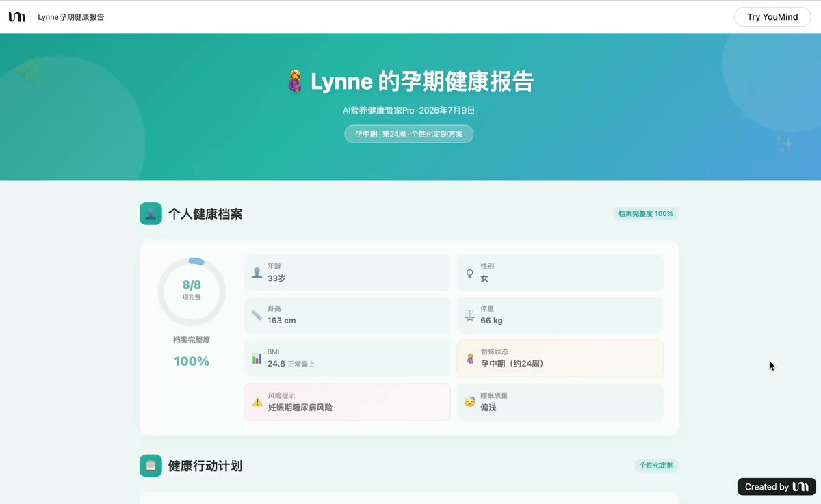Click the 孕中期（约24周）status value
The height and width of the screenshot is (504, 821).
[512, 364]
